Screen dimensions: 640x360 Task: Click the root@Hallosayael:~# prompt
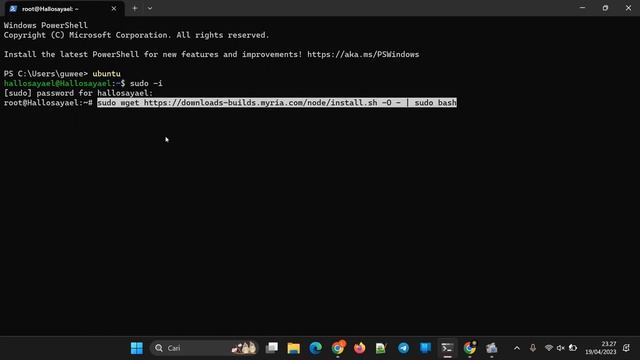point(48,102)
